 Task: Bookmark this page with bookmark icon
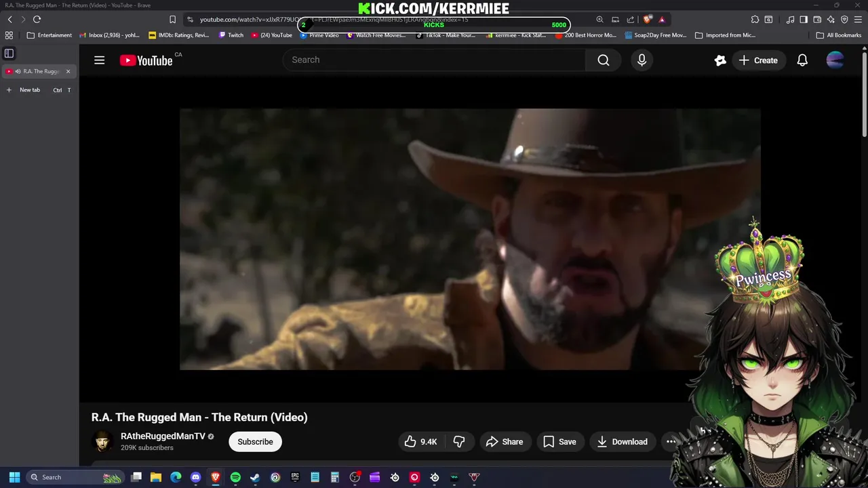(x=172, y=20)
